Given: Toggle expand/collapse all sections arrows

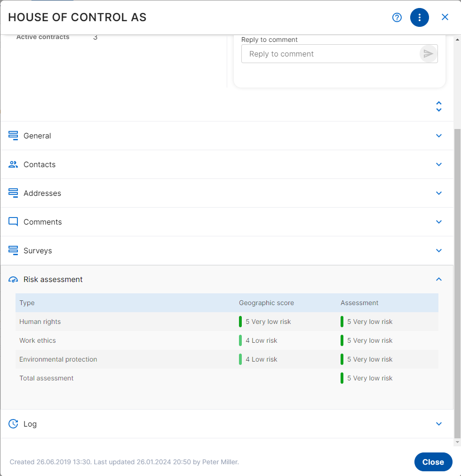Looking at the screenshot, I should [x=439, y=106].
